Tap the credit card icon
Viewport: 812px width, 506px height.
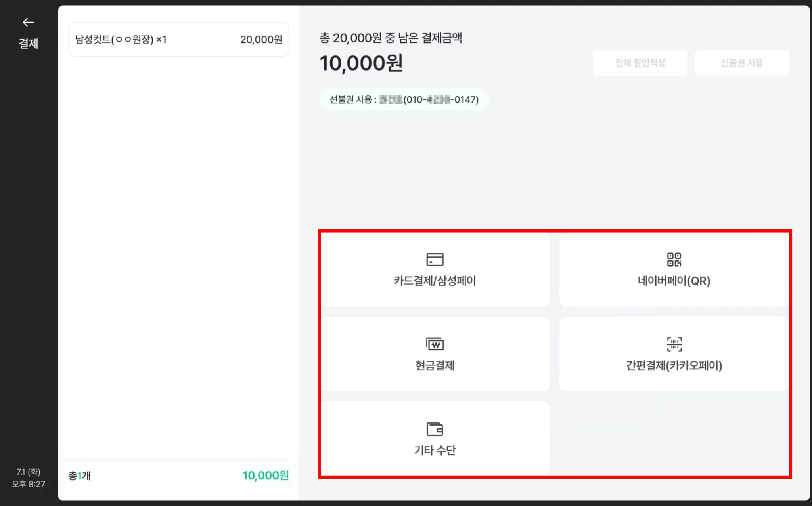pos(435,260)
